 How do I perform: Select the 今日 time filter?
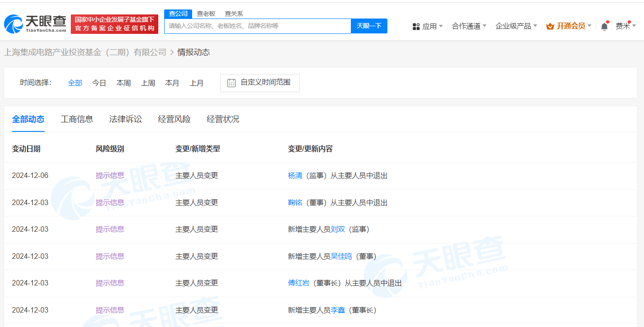99,83
